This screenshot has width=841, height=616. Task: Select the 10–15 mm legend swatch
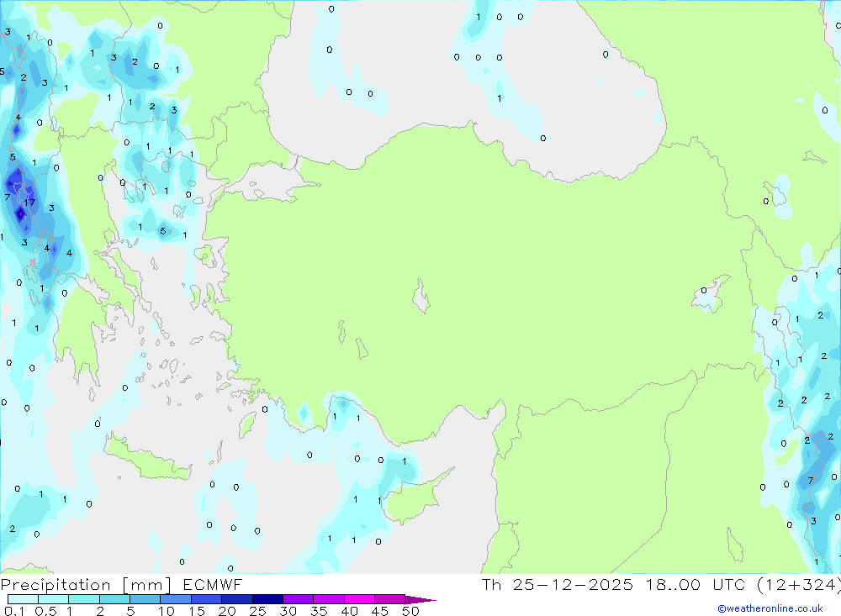tap(176, 599)
